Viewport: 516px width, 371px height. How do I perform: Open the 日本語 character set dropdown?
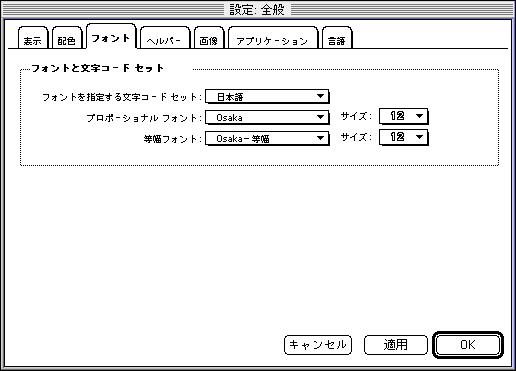click(267, 97)
